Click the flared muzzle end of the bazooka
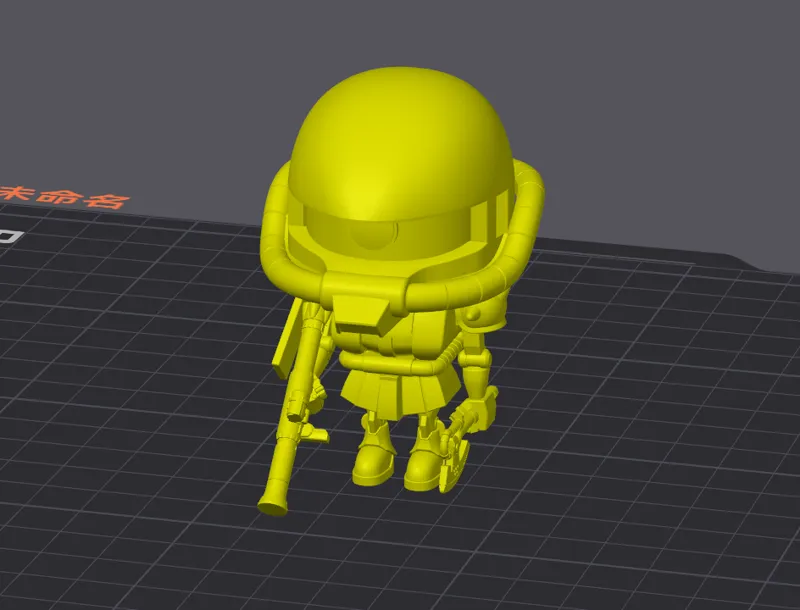 pos(273,505)
